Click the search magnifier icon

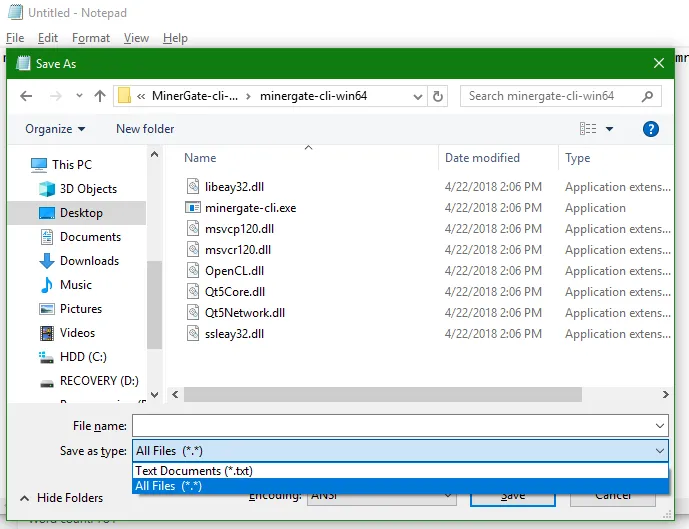pos(647,96)
